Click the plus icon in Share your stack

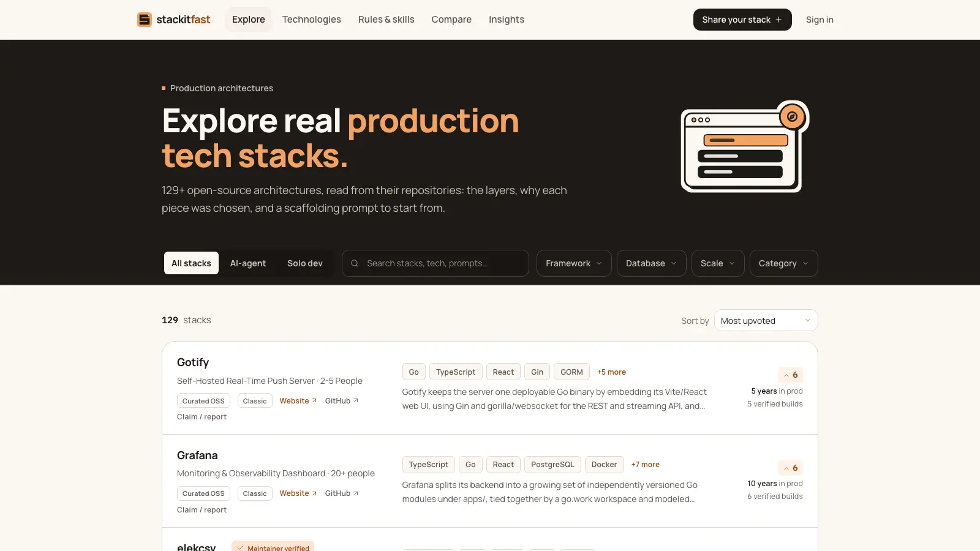click(778, 20)
